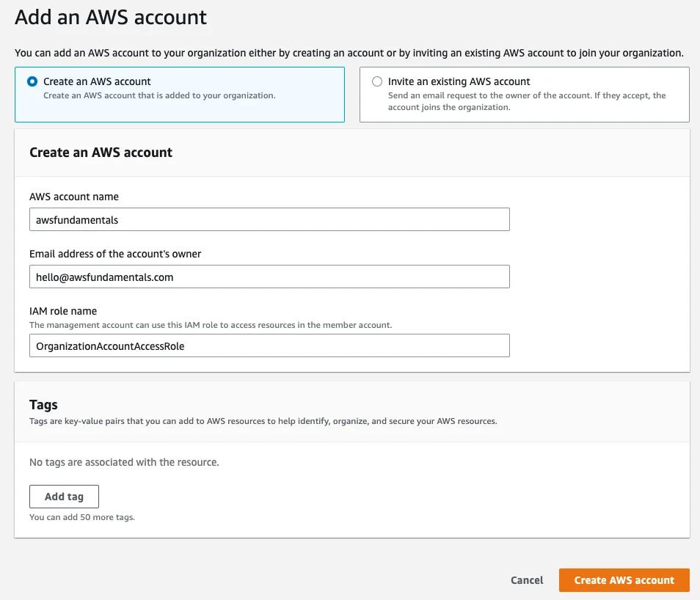The width and height of the screenshot is (700, 600).
Task: Click the bold form panel heading above the fields
Action: [x=101, y=153]
